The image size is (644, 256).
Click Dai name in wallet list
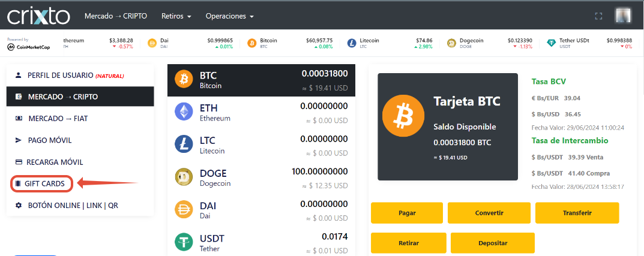click(205, 216)
